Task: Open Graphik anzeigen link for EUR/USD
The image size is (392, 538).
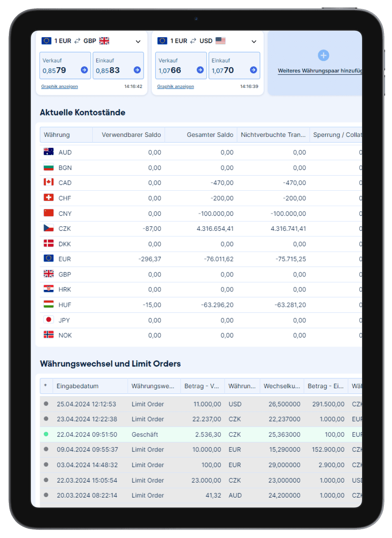Action: [176, 87]
